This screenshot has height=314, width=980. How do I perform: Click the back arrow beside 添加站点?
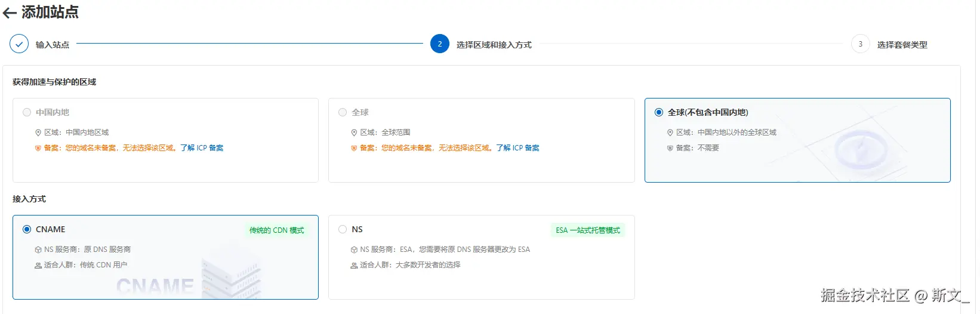[x=10, y=13]
